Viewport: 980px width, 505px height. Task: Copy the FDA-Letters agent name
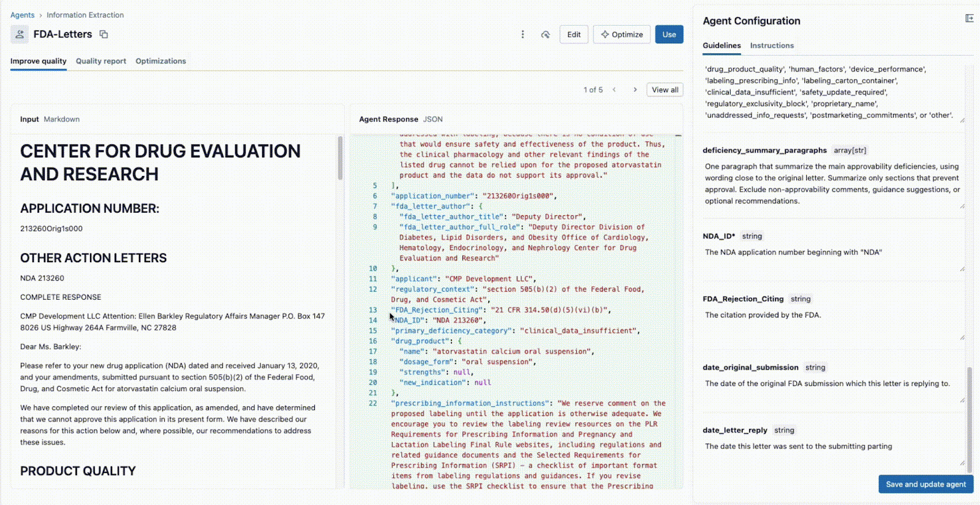click(104, 34)
